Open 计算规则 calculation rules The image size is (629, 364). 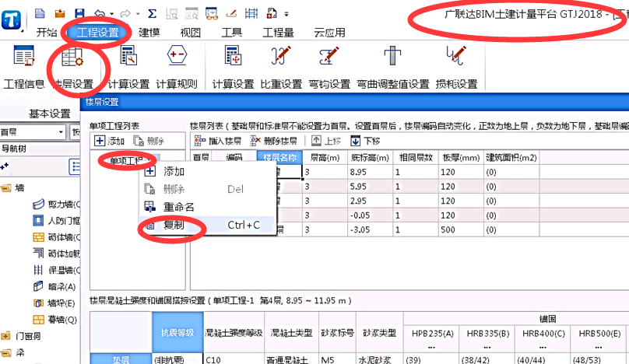pyautogui.click(x=177, y=67)
